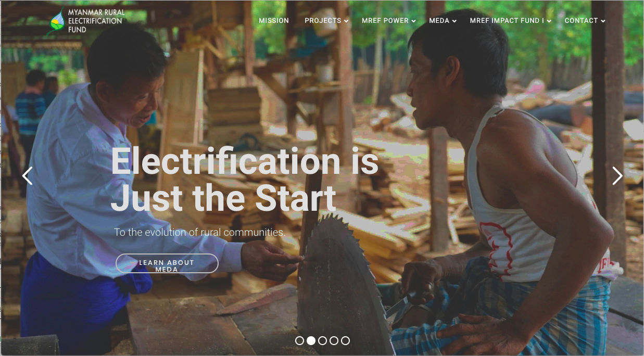Open the MREF Power nav label
The height and width of the screenshot is (356, 644).
pyautogui.click(x=385, y=21)
